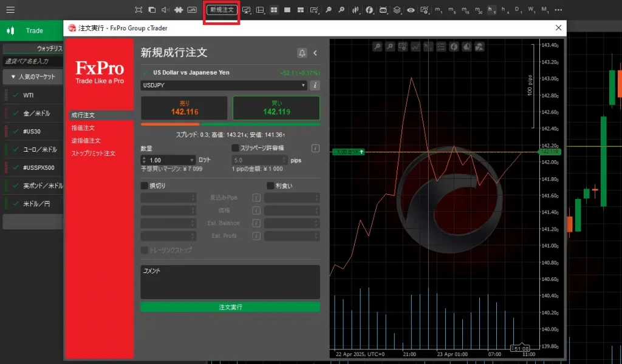Select the multi-chart grid layout
The image size is (622, 364).
point(274,10)
